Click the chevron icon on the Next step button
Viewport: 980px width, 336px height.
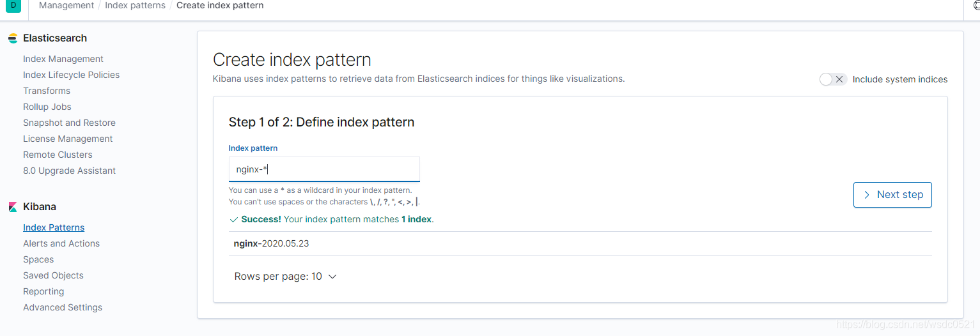(x=867, y=195)
